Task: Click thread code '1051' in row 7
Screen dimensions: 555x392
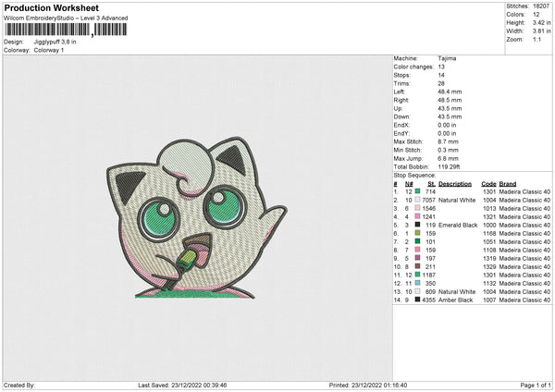Action: [x=489, y=241]
